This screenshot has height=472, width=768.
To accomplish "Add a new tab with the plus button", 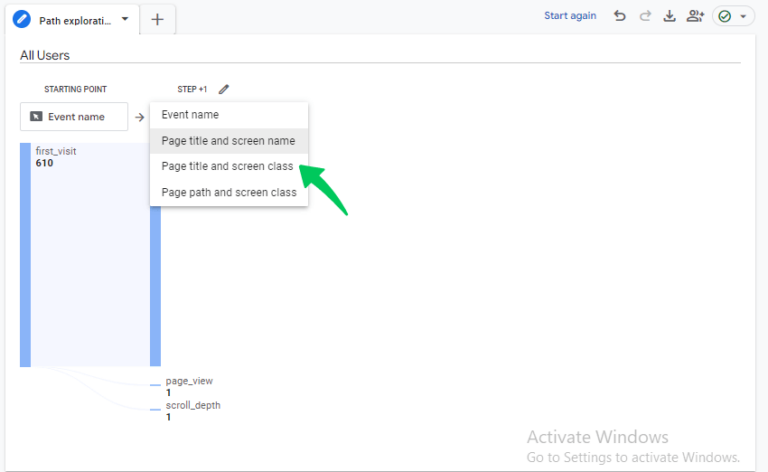I will (x=157, y=19).
